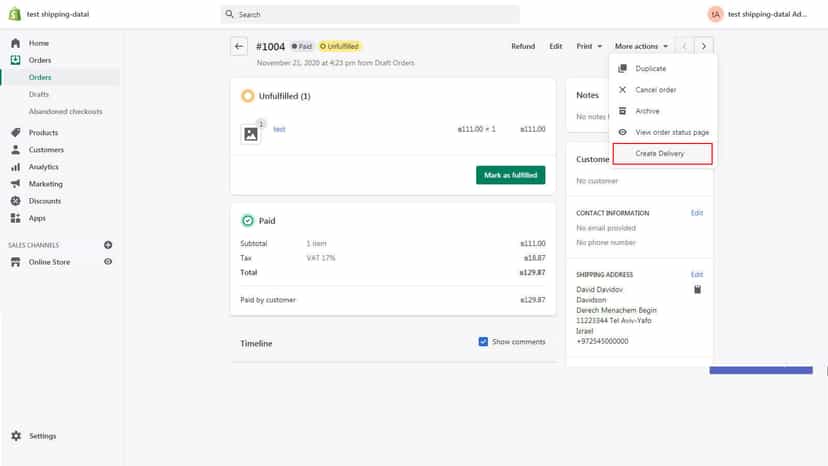The image size is (828, 466).
Task: Go to previous order arrow
Action: pos(684,46)
